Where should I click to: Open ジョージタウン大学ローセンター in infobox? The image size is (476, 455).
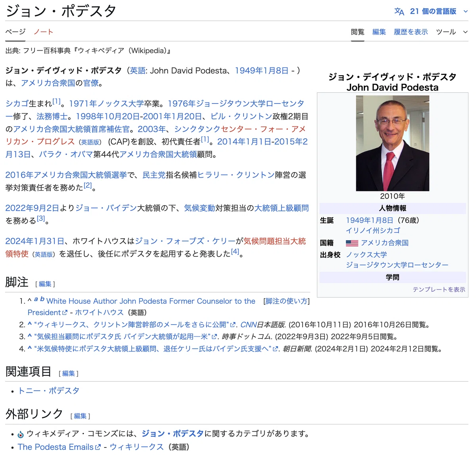coord(397,265)
